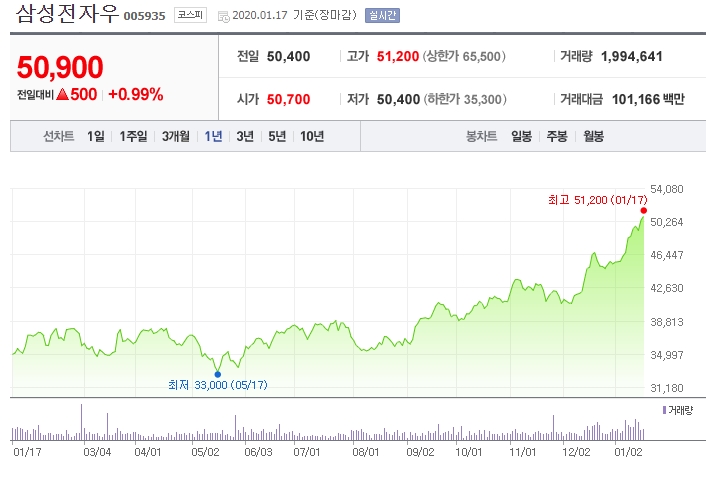
Task: Switch to 월봉 candlestick chart
Action: (593, 136)
